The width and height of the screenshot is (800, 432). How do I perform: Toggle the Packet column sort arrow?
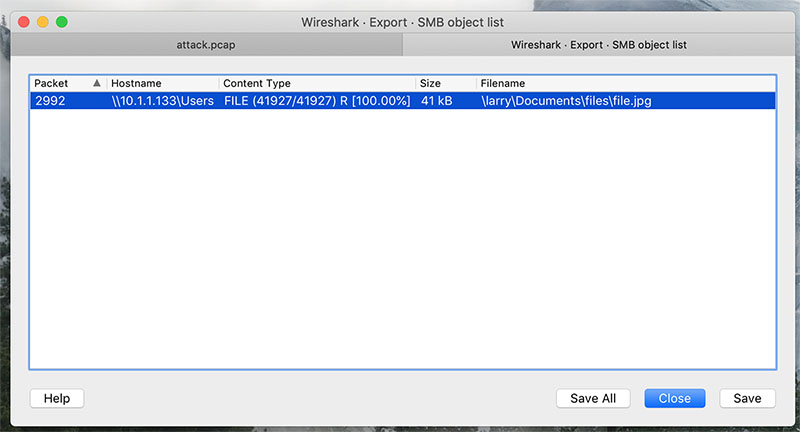pos(96,83)
